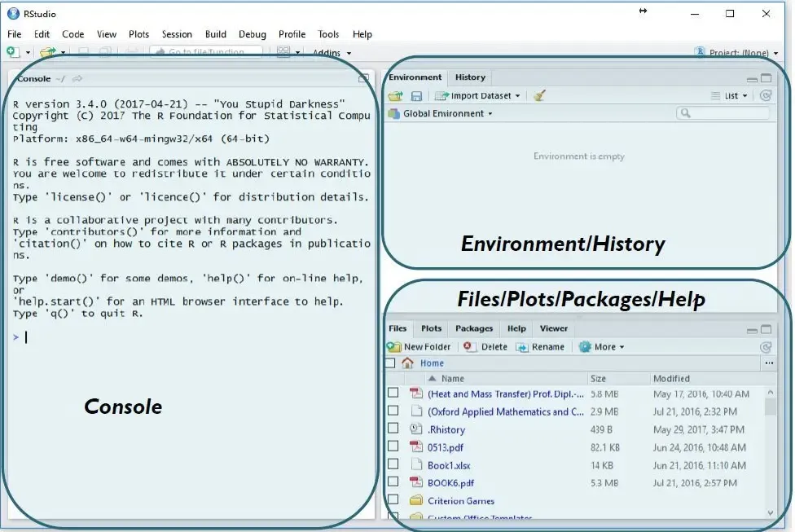Image resolution: width=795 pixels, height=532 pixels.
Task: Clear the environment with the broom icon
Action: [538, 96]
